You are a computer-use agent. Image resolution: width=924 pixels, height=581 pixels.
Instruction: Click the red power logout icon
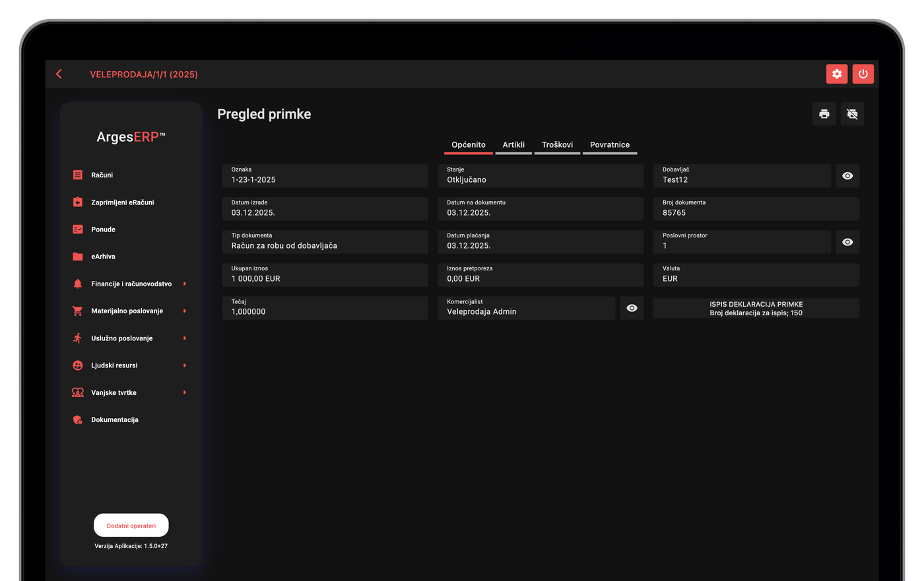pos(863,74)
